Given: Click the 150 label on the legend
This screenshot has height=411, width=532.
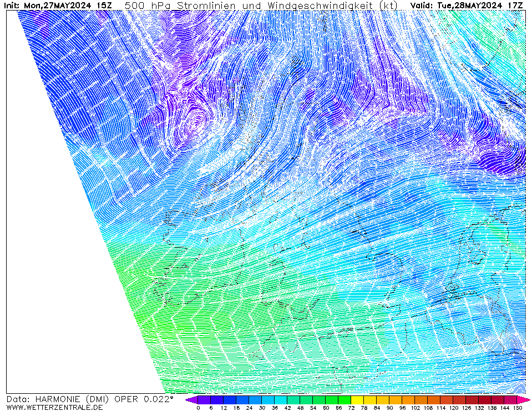Looking at the screenshot, I should pyautogui.click(x=518, y=408).
